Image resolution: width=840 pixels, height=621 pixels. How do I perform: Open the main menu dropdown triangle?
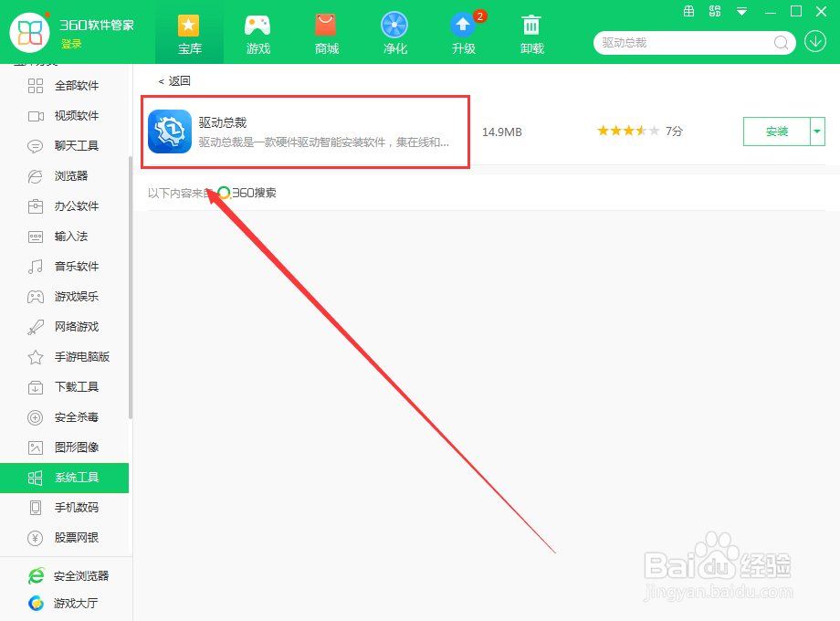[x=741, y=11]
